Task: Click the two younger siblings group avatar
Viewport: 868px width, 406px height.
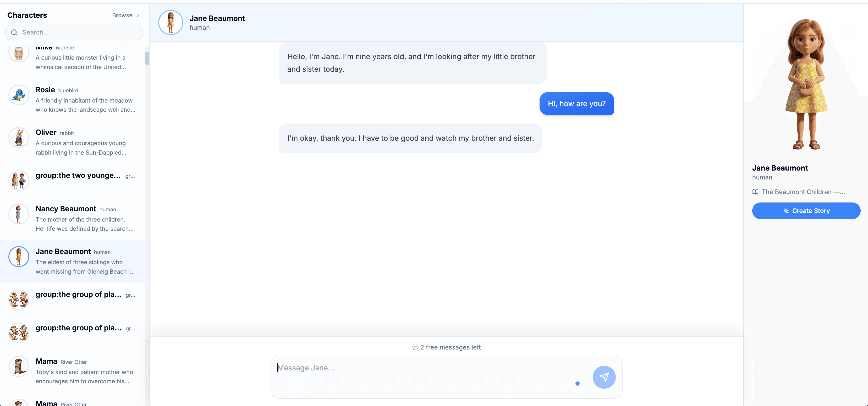Action: pyautogui.click(x=19, y=181)
